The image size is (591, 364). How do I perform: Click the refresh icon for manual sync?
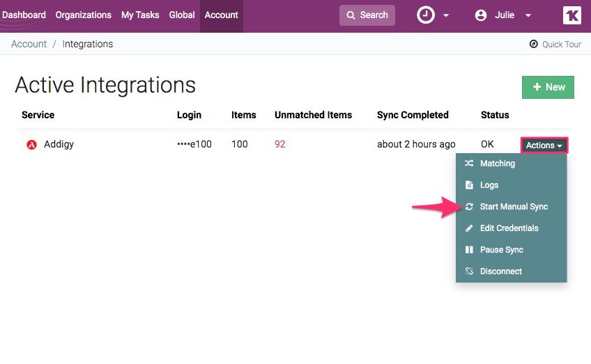tap(469, 207)
